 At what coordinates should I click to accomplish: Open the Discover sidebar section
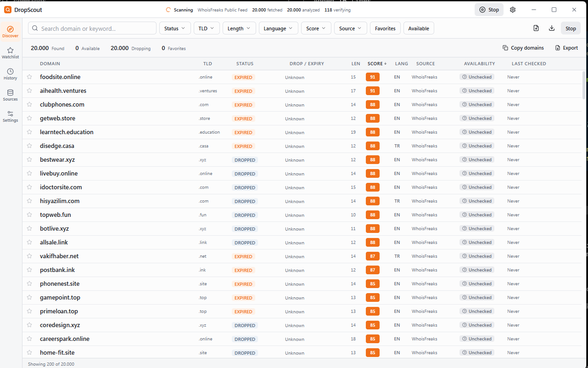pos(10,32)
